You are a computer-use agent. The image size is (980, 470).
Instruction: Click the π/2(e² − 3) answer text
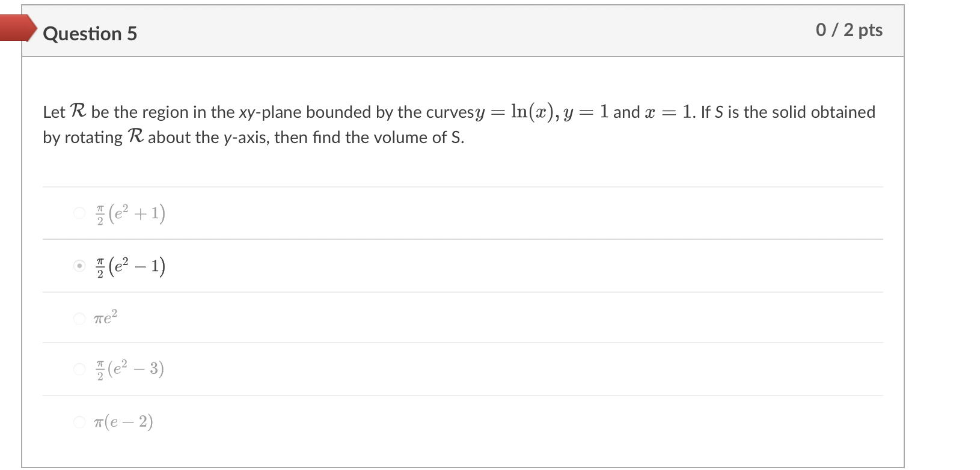[128, 368]
